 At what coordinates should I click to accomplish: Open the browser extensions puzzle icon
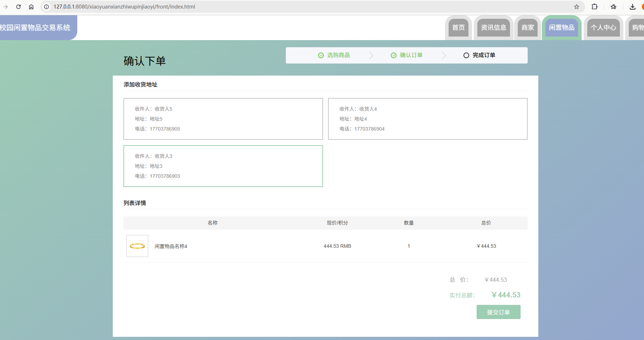(595, 6)
